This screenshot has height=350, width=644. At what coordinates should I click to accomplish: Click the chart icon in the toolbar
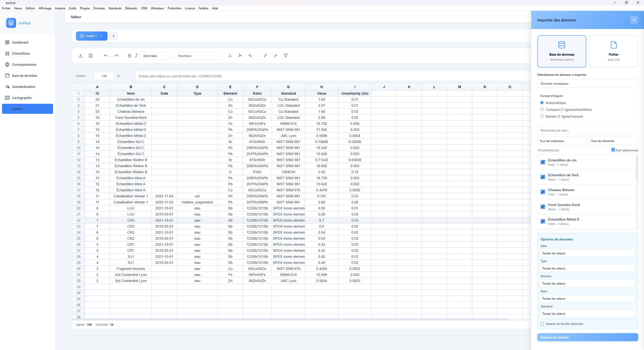pos(230,55)
